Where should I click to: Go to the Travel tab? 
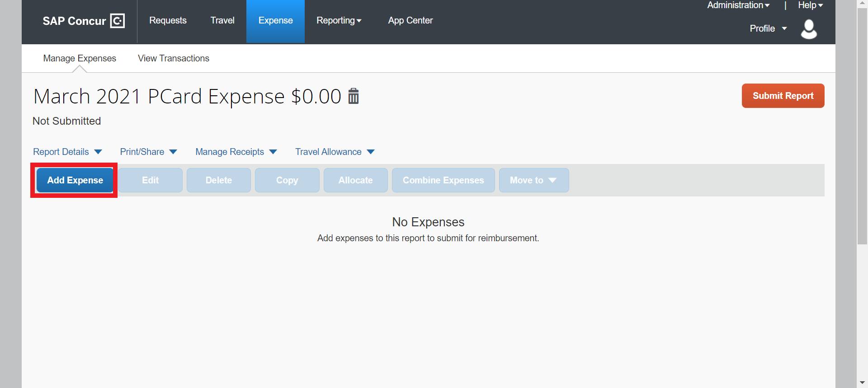click(222, 21)
